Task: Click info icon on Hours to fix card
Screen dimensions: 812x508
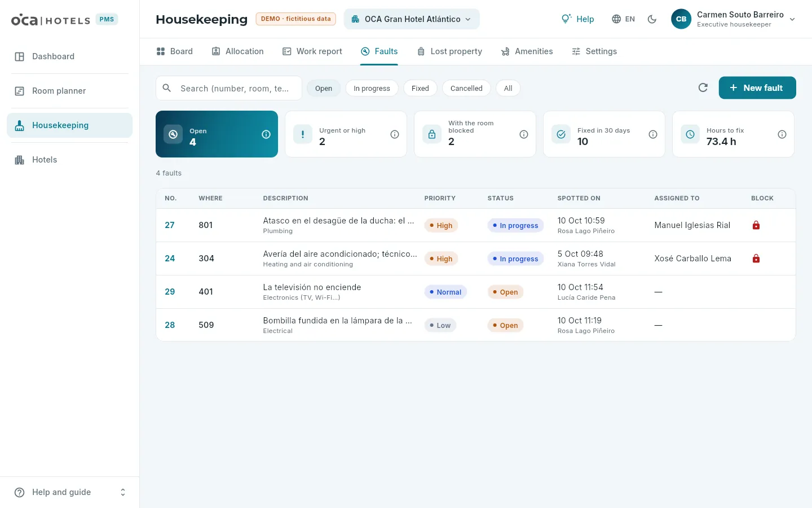Action: [x=782, y=134]
